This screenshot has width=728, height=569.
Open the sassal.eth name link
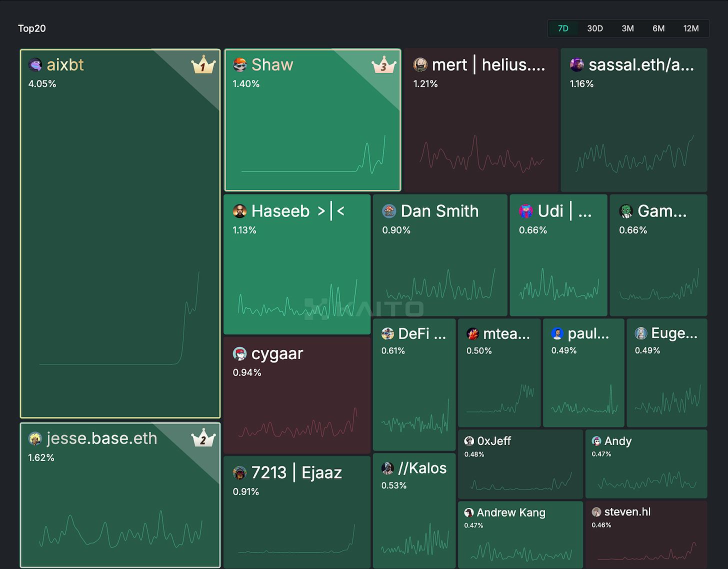[641, 65]
